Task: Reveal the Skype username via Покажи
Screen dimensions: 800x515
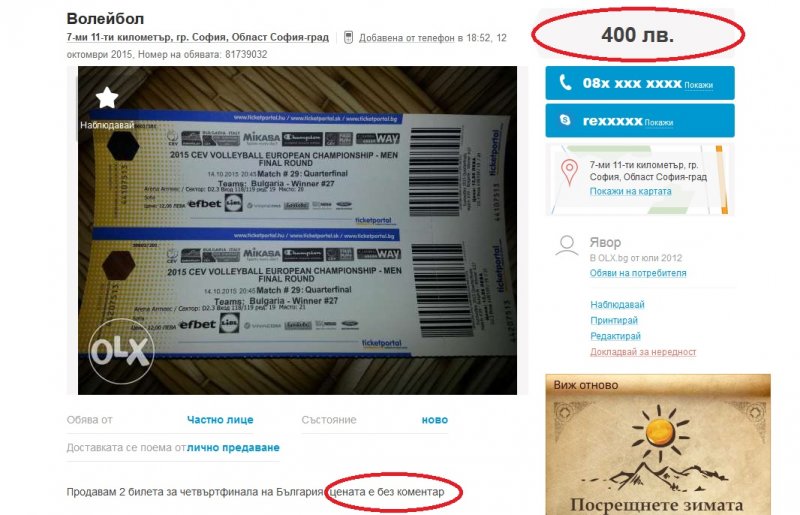Action: point(658,122)
